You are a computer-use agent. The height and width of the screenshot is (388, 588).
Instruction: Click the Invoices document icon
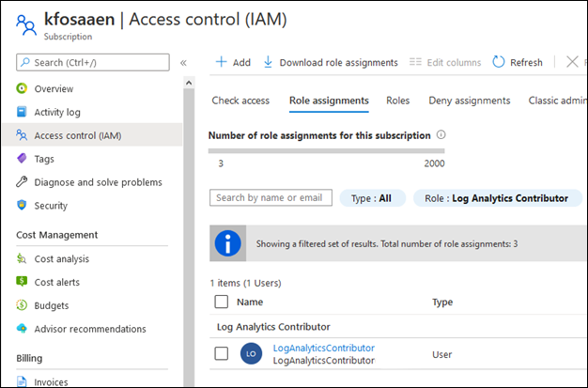click(x=22, y=381)
